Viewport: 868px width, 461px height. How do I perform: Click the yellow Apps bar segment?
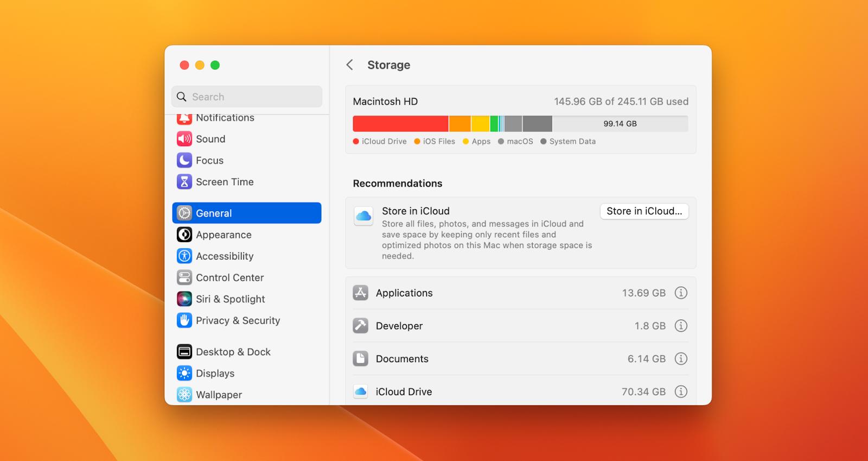(480, 124)
